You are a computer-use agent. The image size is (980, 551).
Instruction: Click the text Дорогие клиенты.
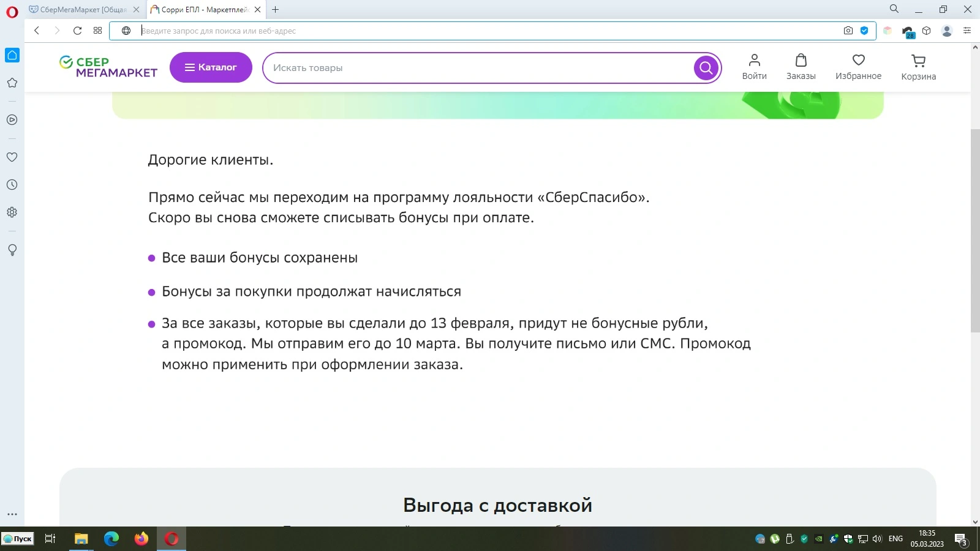(211, 160)
